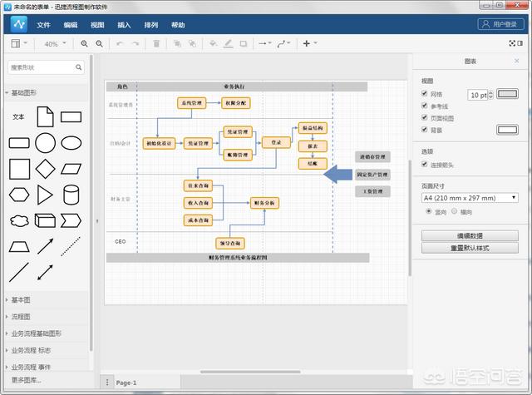
Task: Choose the hexagon shape from basic shapes
Action: coord(19,195)
